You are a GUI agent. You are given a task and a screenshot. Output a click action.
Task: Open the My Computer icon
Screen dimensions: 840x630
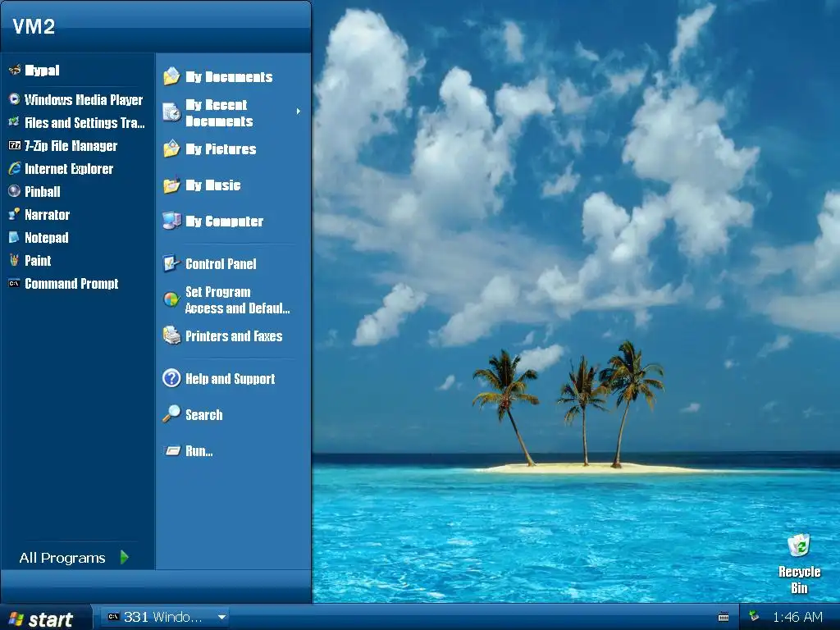pos(171,221)
